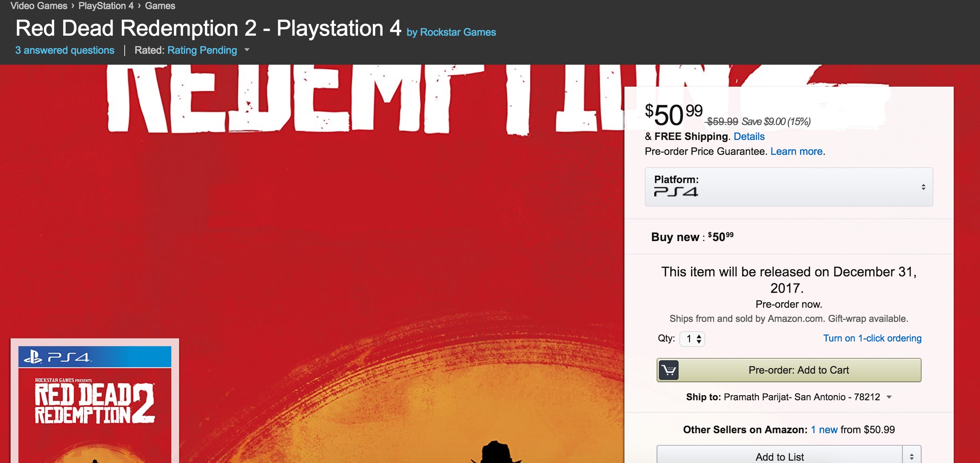Click Learn more about Pre-order Price Guarantee
Viewport: 980px width, 463px height.
coord(796,151)
